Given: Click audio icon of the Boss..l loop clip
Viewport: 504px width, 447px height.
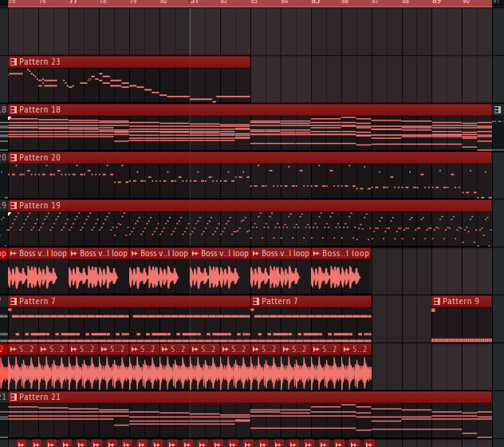Looking at the screenshot, I should [x=316, y=254].
